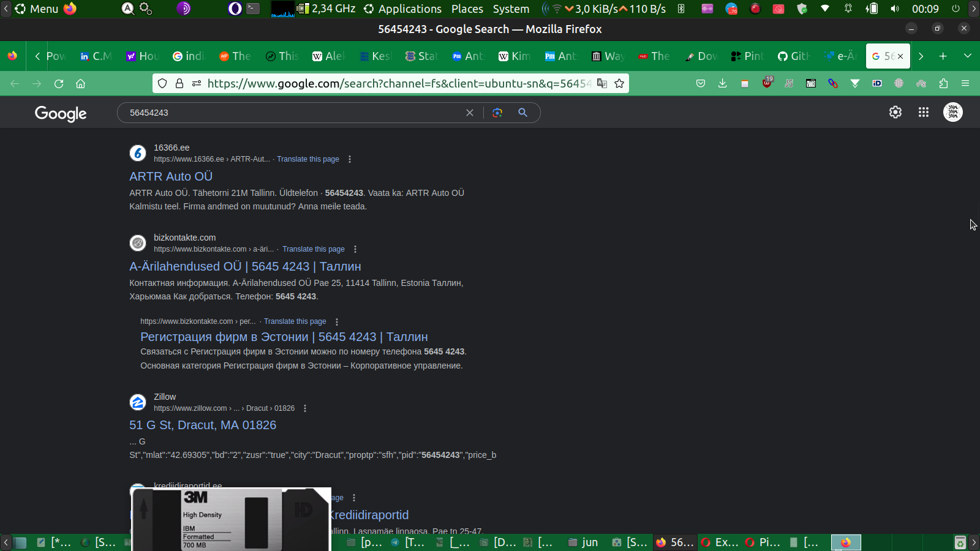Open the Google apps grid
This screenshot has width=980, height=551.
tap(924, 112)
